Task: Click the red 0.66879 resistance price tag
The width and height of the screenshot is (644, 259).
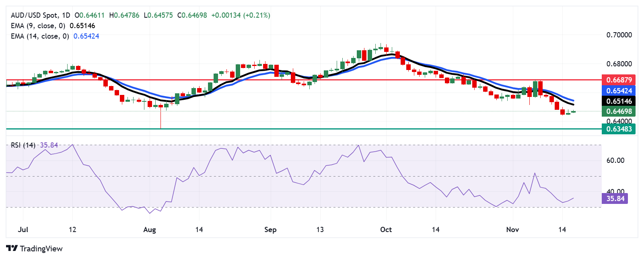Action: [x=618, y=80]
